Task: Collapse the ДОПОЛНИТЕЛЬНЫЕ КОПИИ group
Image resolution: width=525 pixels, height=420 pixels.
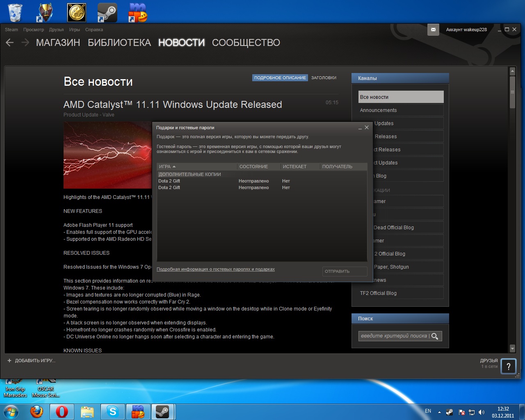Action: [190, 174]
